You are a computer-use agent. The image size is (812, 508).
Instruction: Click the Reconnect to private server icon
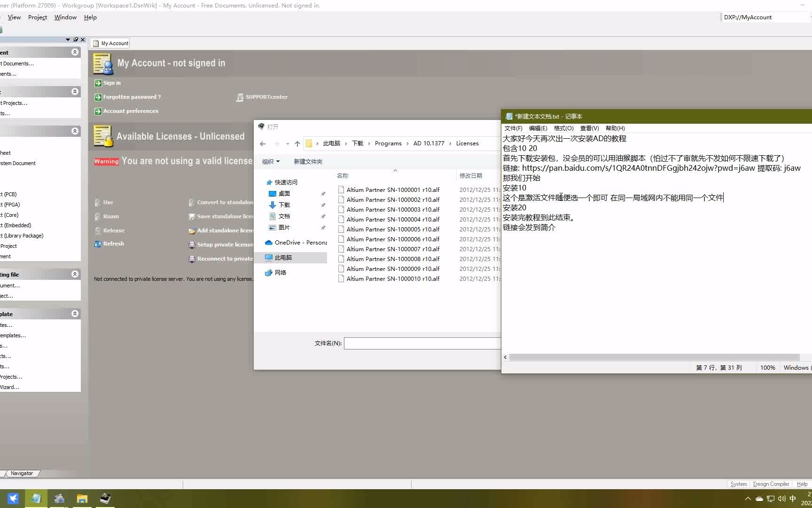click(192, 259)
